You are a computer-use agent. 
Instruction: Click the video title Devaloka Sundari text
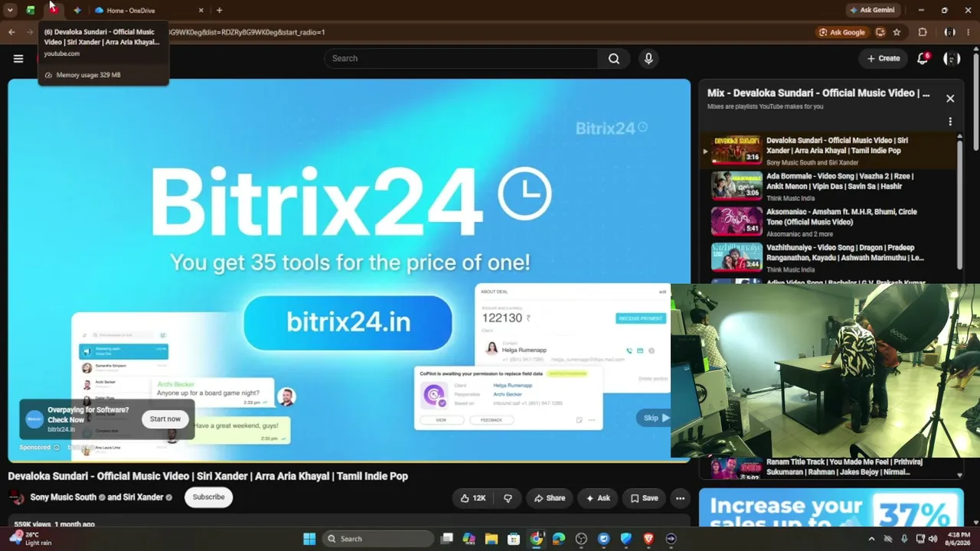(207, 476)
